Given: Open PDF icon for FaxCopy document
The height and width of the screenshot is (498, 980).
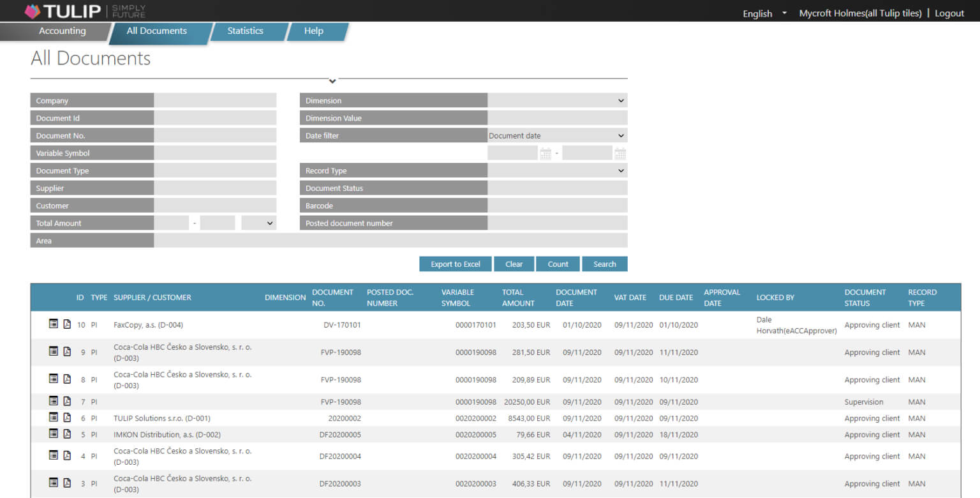Looking at the screenshot, I should pyautogui.click(x=67, y=324).
